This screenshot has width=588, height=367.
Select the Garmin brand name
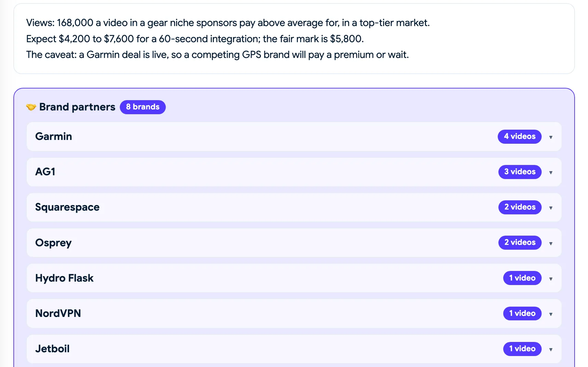[x=54, y=137]
